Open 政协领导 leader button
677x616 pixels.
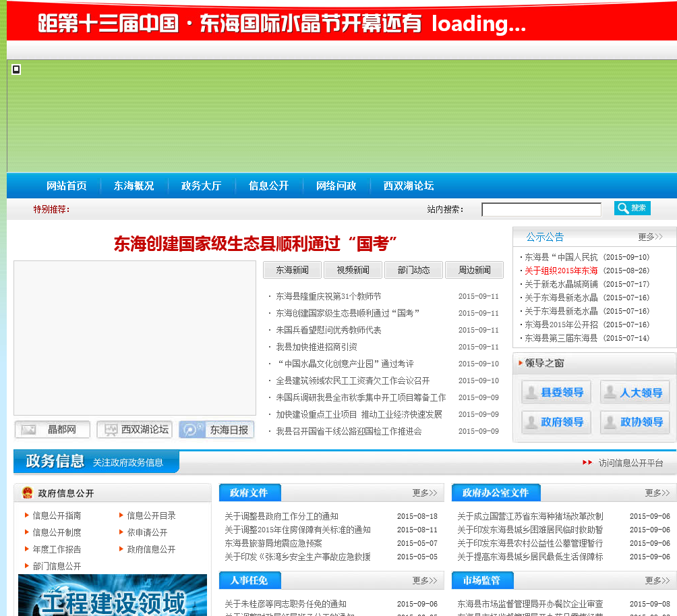[635, 422]
